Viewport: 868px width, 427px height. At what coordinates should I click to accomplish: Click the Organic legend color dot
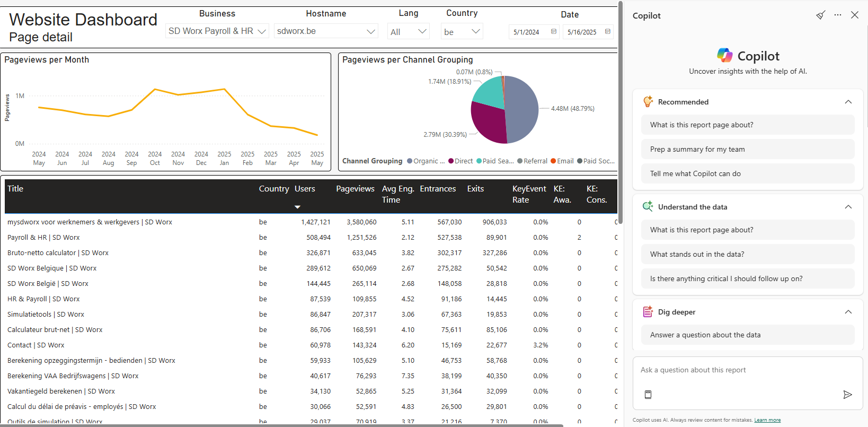(410, 161)
